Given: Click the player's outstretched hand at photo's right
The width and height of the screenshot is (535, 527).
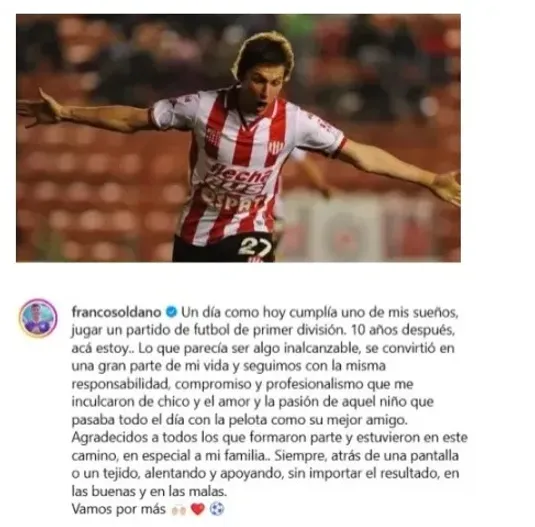Looking at the screenshot, I should click(445, 187).
